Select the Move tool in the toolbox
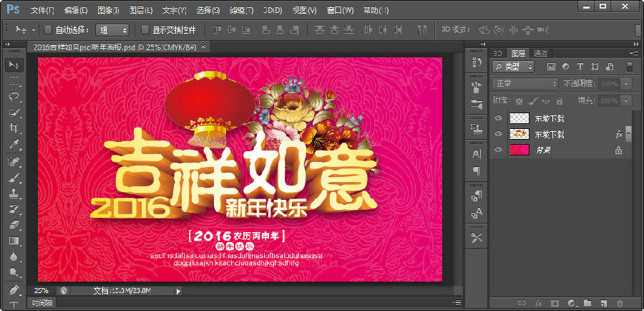644x311 pixels. pos(14,64)
